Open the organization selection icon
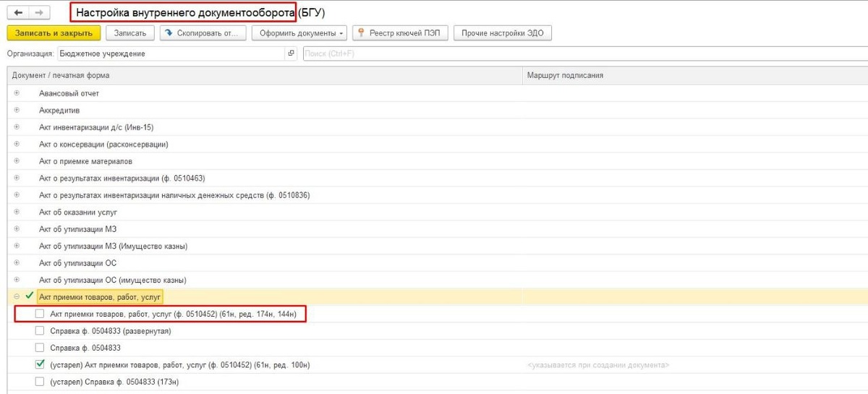Image resolution: width=868 pixels, height=394 pixels. (291, 53)
